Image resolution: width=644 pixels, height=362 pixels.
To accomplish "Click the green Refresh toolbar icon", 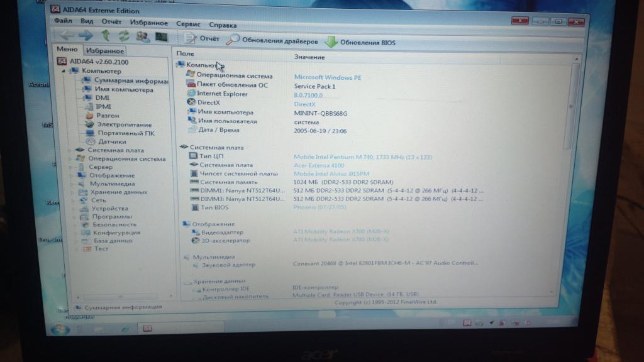I will [124, 36].
